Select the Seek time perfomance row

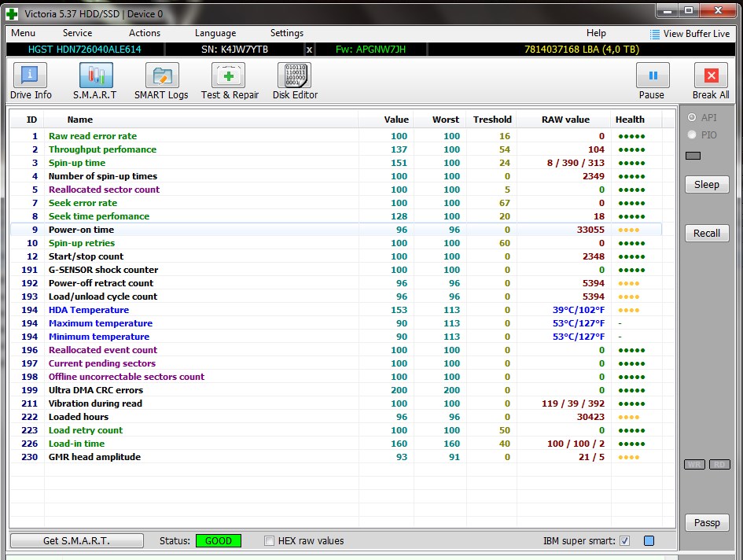tap(336, 216)
